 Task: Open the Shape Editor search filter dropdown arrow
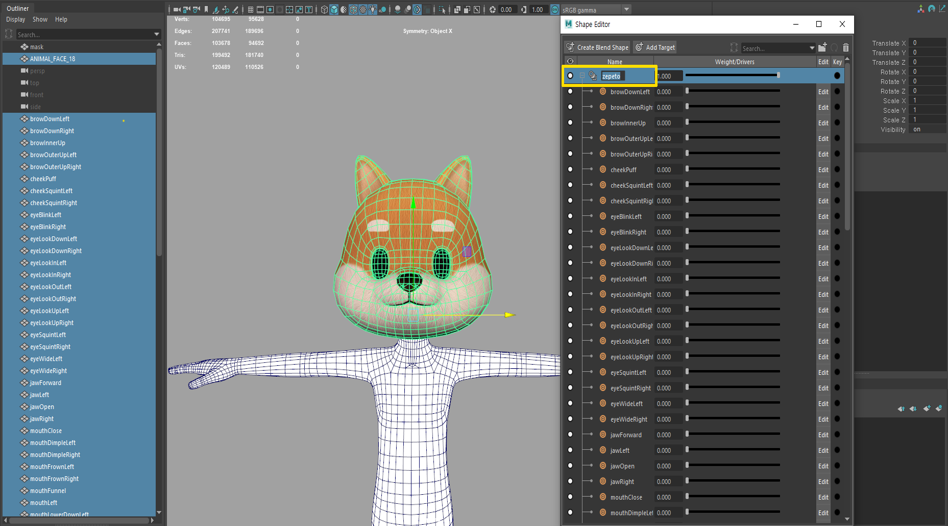pyautogui.click(x=811, y=48)
